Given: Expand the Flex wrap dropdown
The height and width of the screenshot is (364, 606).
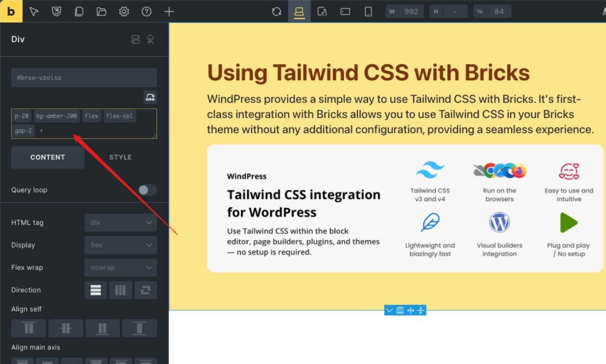Looking at the screenshot, I should [x=120, y=268].
